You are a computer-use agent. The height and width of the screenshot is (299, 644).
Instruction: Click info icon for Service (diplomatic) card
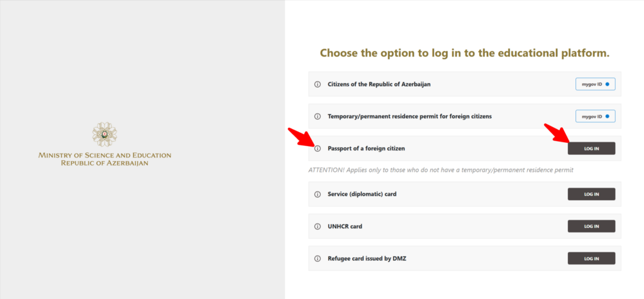click(x=318, y=194)
